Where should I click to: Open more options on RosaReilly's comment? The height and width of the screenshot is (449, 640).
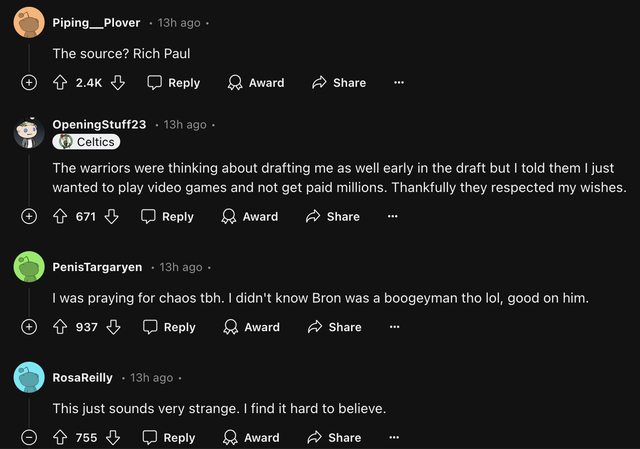point(395,437)
